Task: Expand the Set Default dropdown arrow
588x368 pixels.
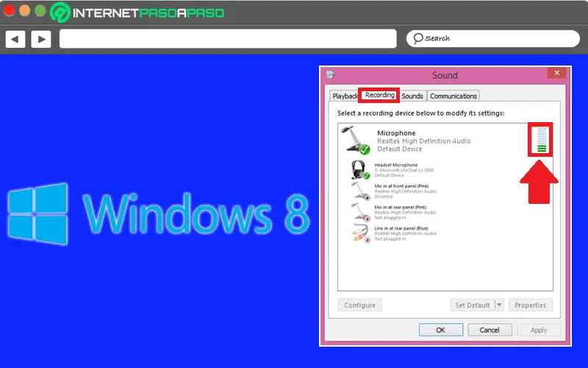Action: 499,305
